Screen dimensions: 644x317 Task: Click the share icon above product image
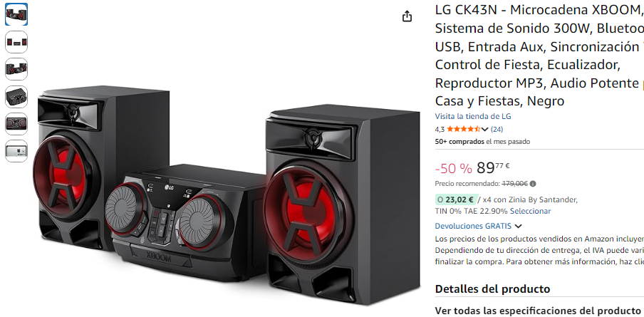pos(407,16)
